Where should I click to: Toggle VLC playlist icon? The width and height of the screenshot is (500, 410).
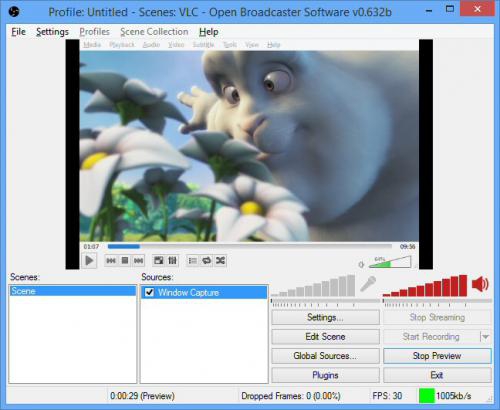pyautogui.click(x=193, y=261)
